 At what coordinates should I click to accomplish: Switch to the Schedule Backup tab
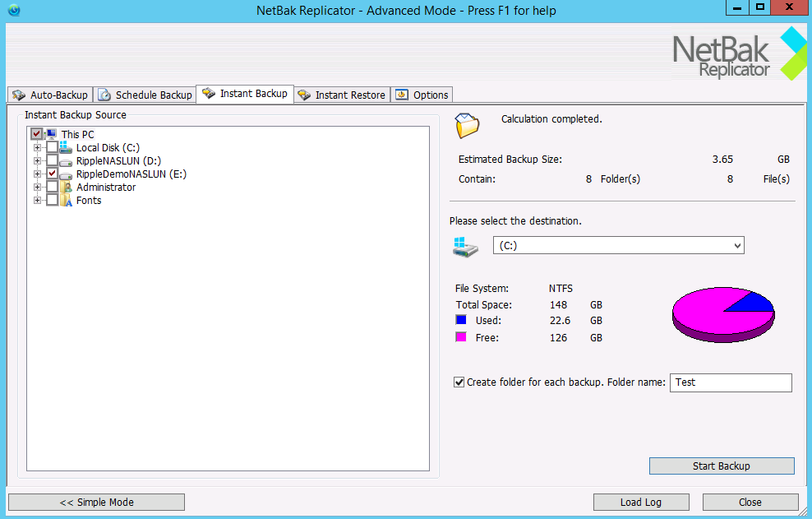[145, 95]
